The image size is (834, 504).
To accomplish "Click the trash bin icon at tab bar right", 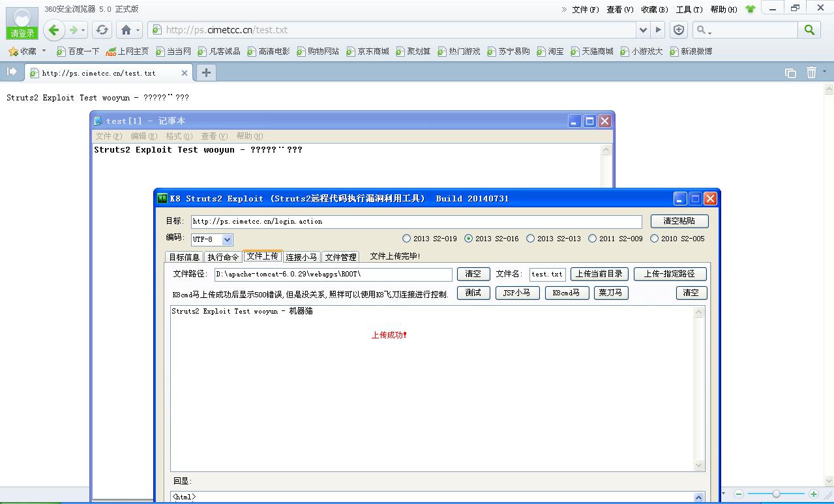I will (811, 72).
